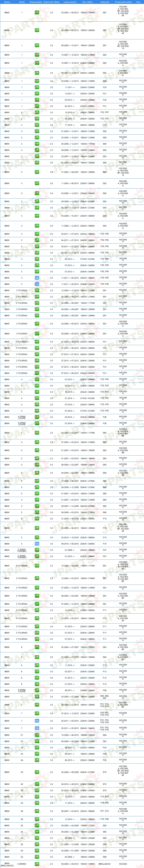Click the fuel icon in the 6-series E63 row
This screenshot has width=144, height=868.
click(37, 647)
